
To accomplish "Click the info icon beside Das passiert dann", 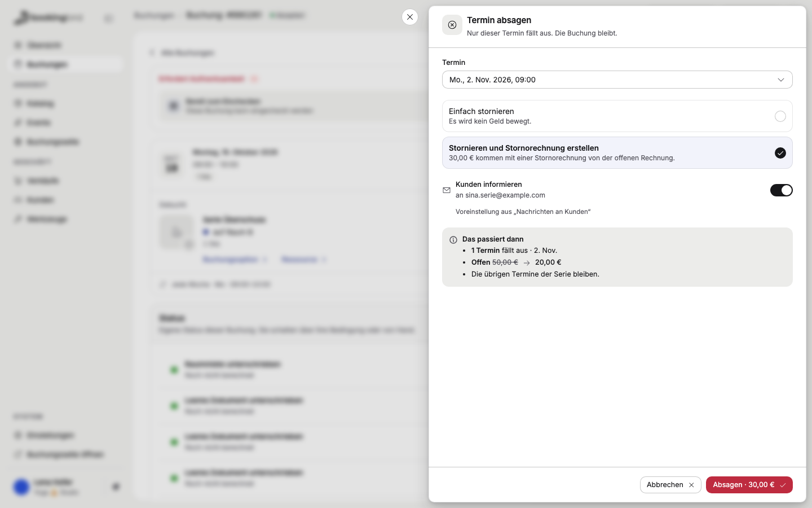I will [x=453, y=240].
